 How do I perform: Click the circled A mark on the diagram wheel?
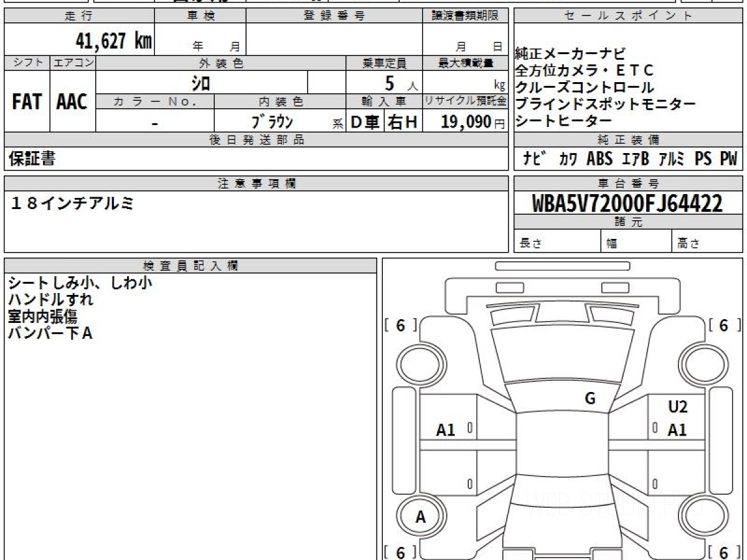(421, 516)
